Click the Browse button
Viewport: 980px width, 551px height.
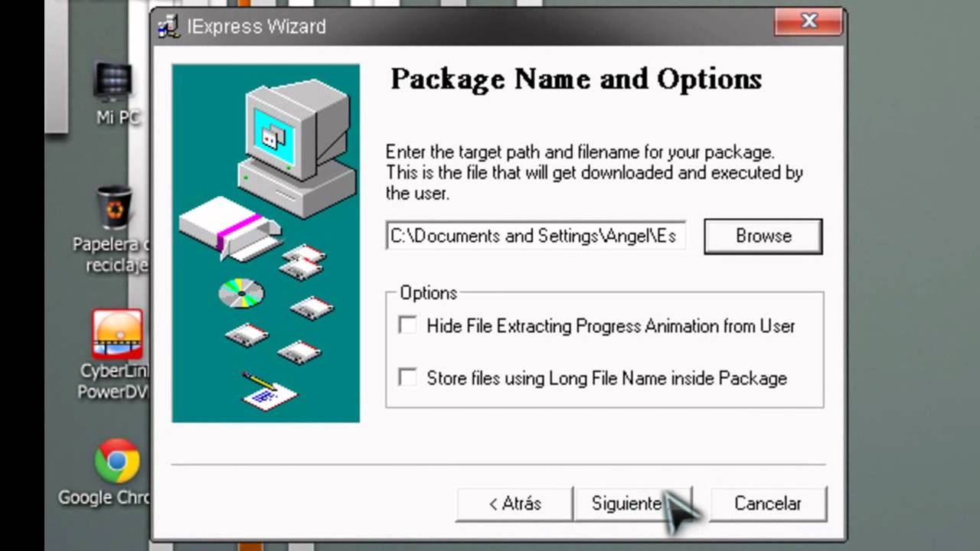pos(763,236)
